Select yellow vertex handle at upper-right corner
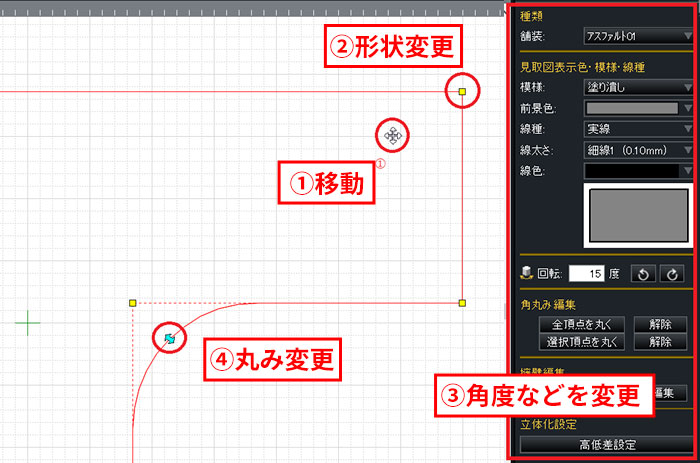 pos(462,92)
